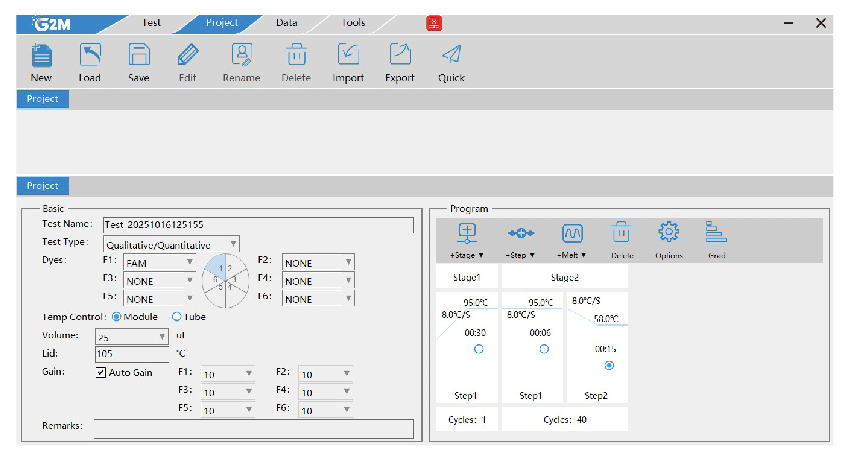Click the Quick paper-plane icon
Viewport: 849px width, 458px height.
tap(451, 56)
